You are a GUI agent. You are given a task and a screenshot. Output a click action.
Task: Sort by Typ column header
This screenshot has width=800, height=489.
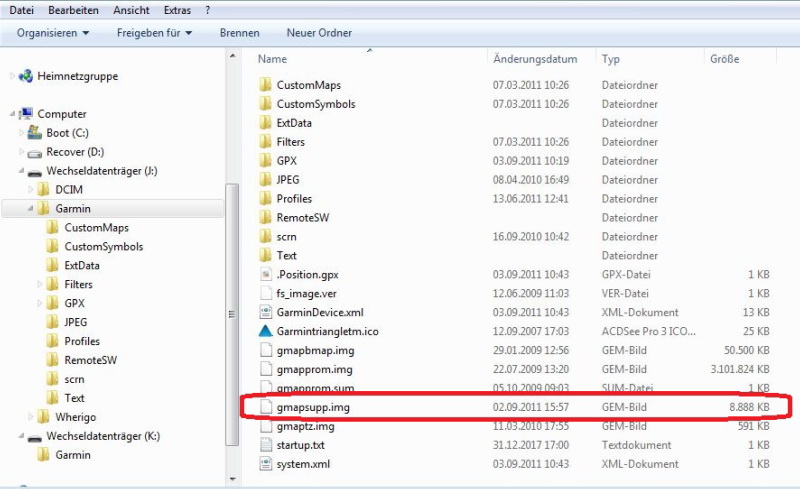(x=611, y=59)
